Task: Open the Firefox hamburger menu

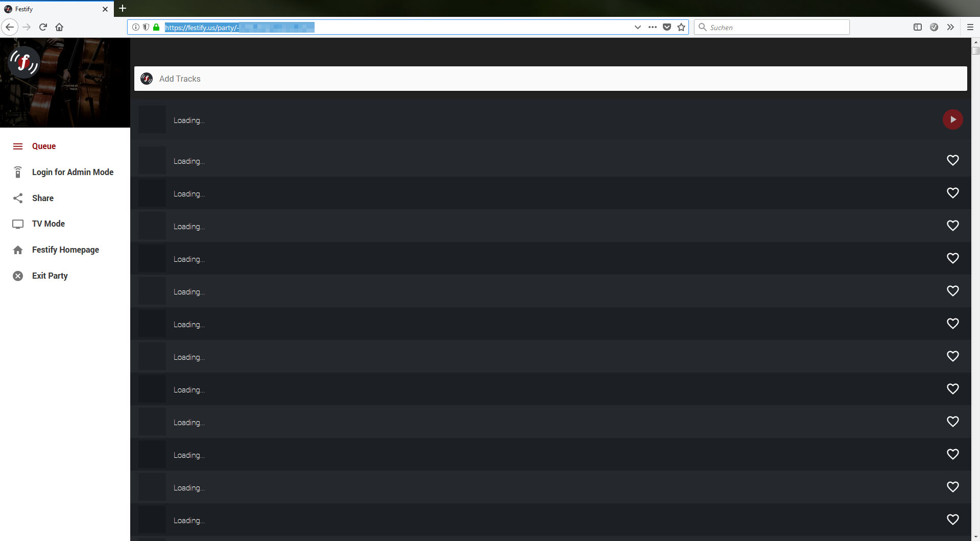Action: pyautogui.click(x=970, y=27)
